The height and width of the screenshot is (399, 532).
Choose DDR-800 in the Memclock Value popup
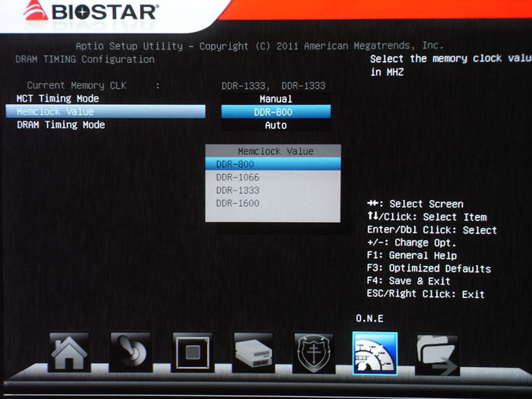pyautogui.click(x=273, y=164)
